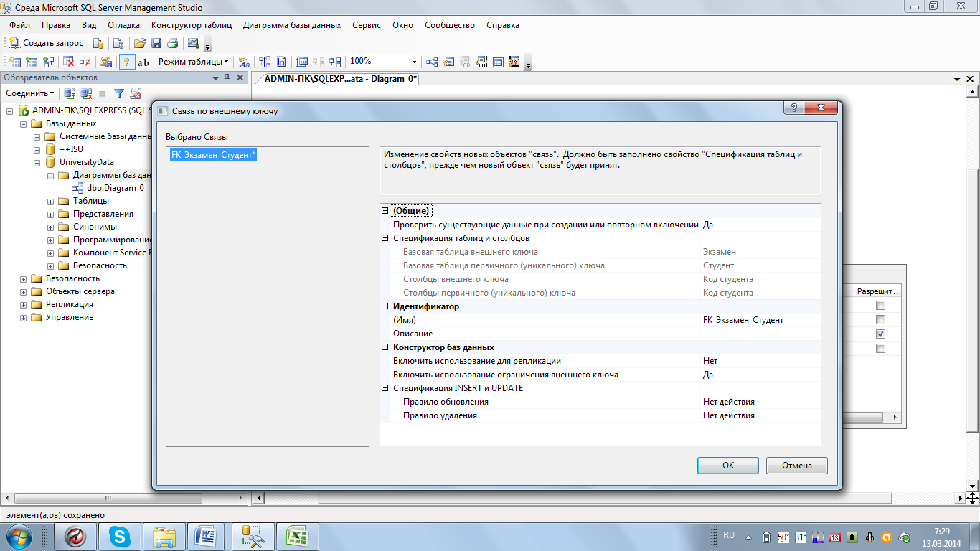Toggle the first Разрешить checkbox in diagram

(880, 306)
